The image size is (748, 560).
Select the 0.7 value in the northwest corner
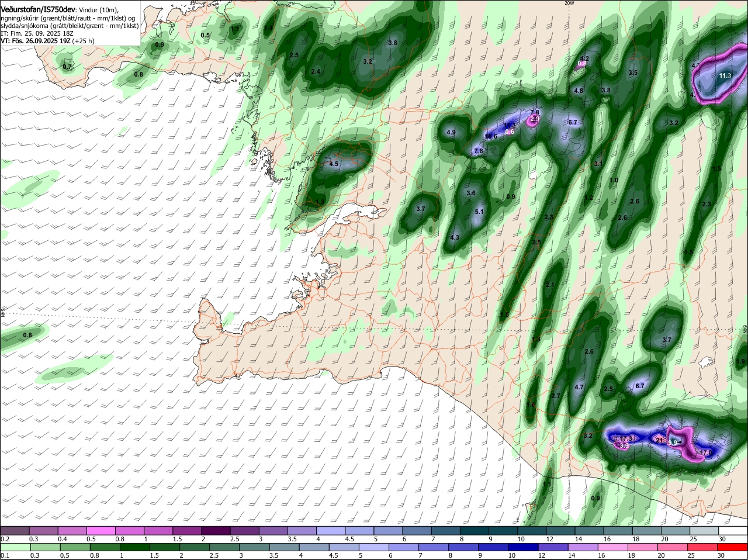click(x=67, y=67)
